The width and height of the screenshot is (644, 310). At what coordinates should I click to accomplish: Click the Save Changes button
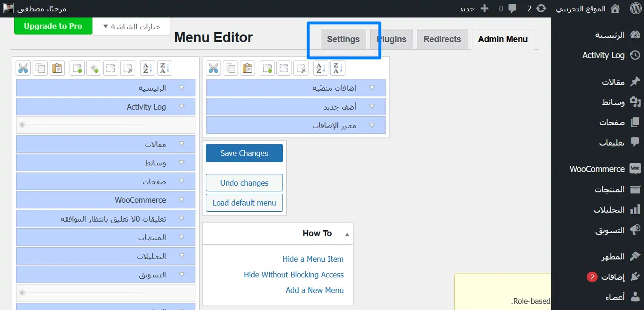244,153
